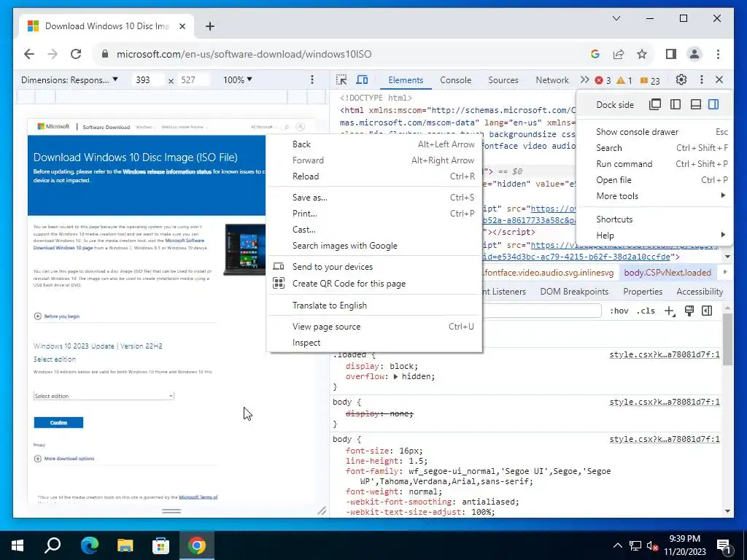
Task: Close the Download Windows 10 tab
Action: [x=182, y=26]
